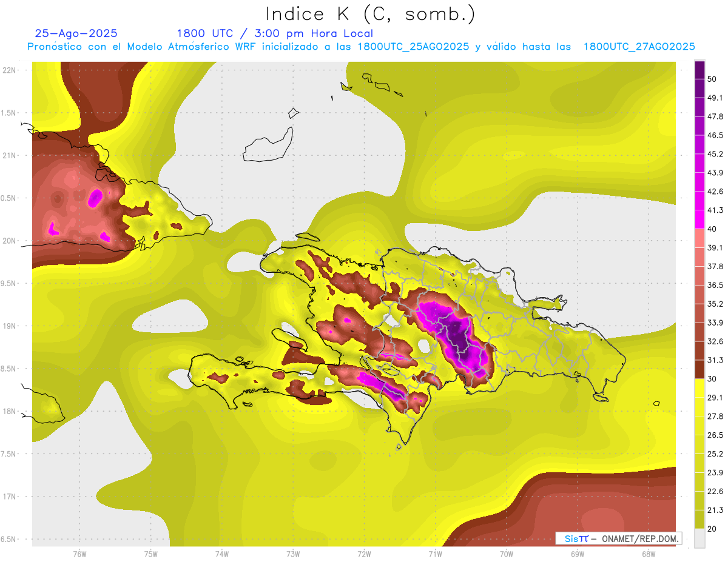Image resolution: width=728 pixels, height=562 pixels.
Task: Click the legend value "50"
Action: coord(712,79)
